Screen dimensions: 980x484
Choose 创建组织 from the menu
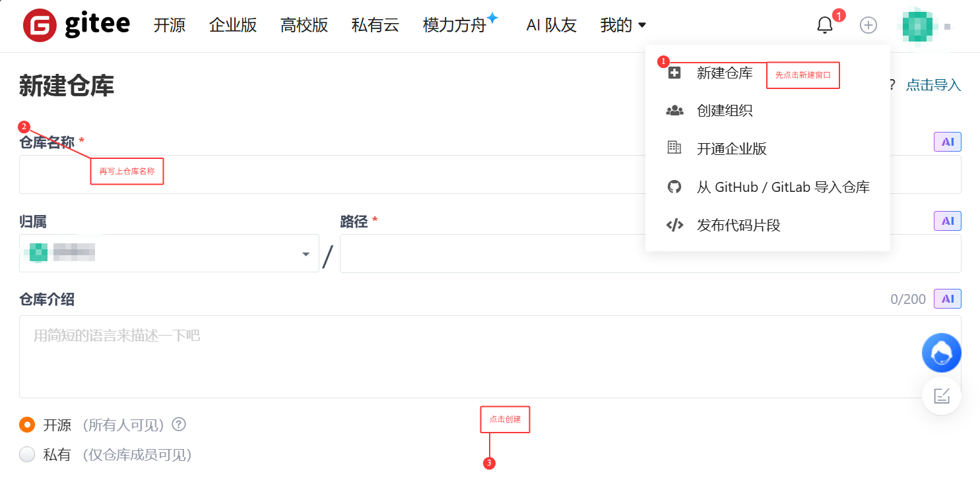pyautogui.click(x=725, y=111)
